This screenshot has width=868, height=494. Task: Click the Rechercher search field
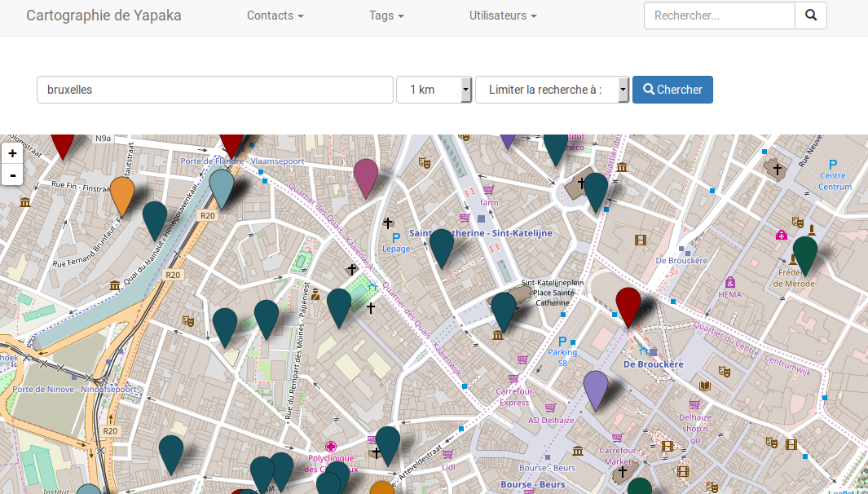click(719, 15)
